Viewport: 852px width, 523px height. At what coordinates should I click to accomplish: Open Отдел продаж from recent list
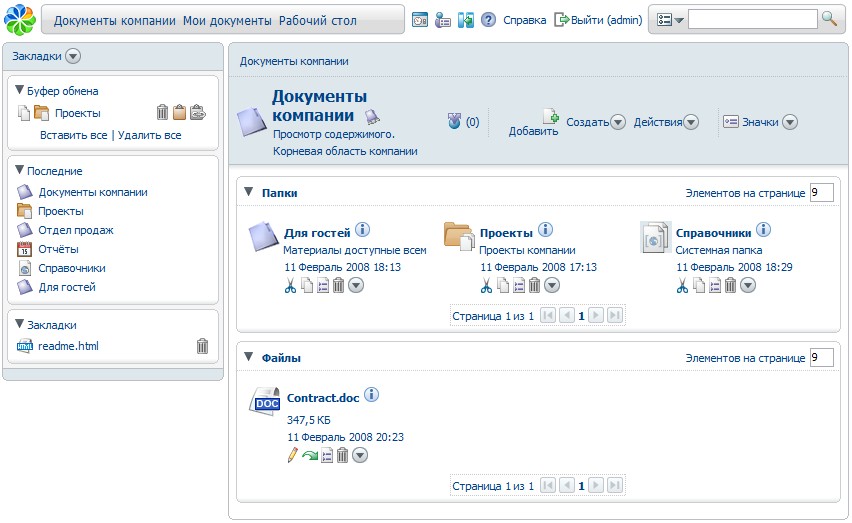point(76,230)
